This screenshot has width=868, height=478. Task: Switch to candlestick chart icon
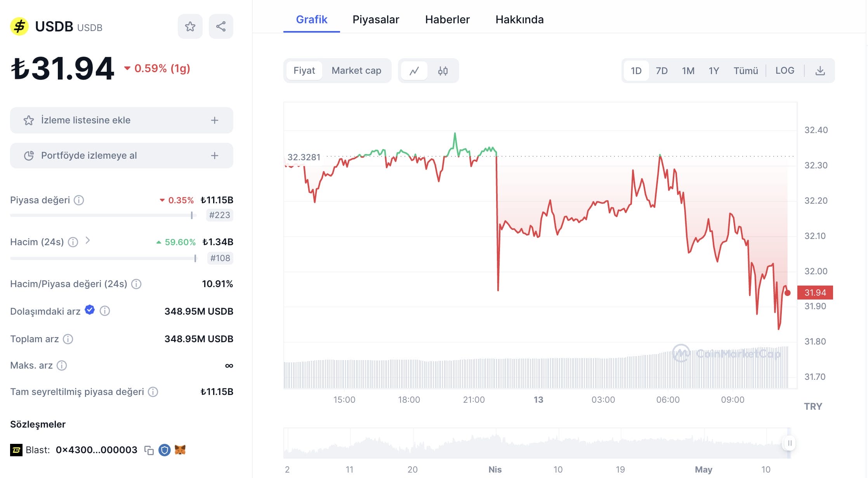pyautogui.click(x=443, y=71)
